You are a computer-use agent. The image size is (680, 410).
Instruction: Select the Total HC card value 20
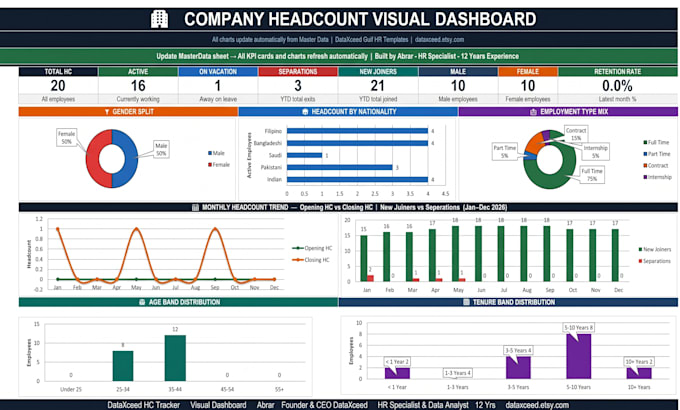pos(58,86)
